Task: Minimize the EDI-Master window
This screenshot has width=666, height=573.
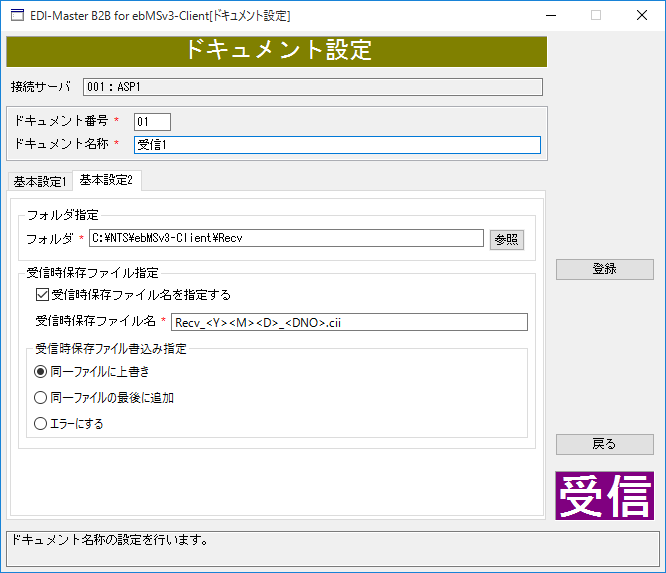Action: tap(549, 15)
